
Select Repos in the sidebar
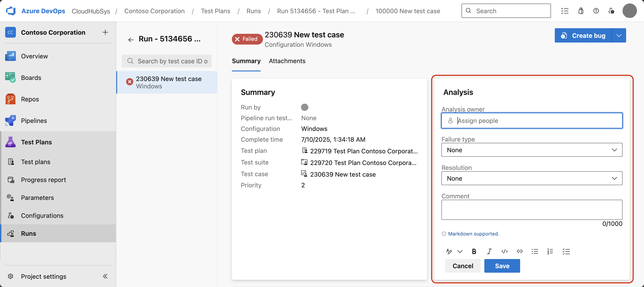tap(30, 99)
